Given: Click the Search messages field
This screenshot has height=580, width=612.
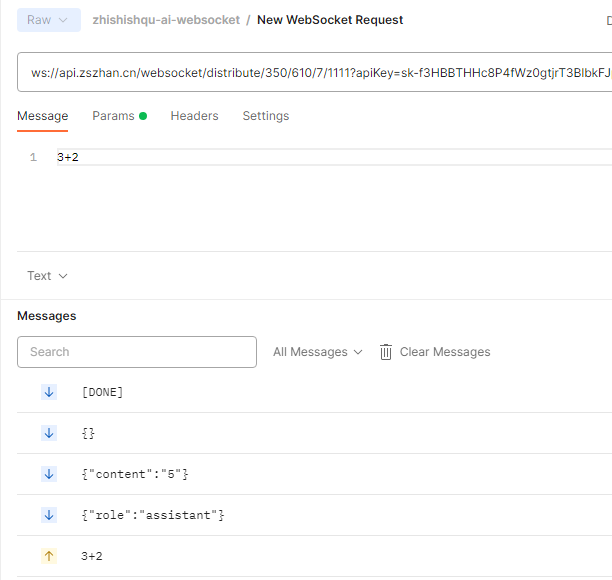Looking at the screenshot, I should [137, 352].
